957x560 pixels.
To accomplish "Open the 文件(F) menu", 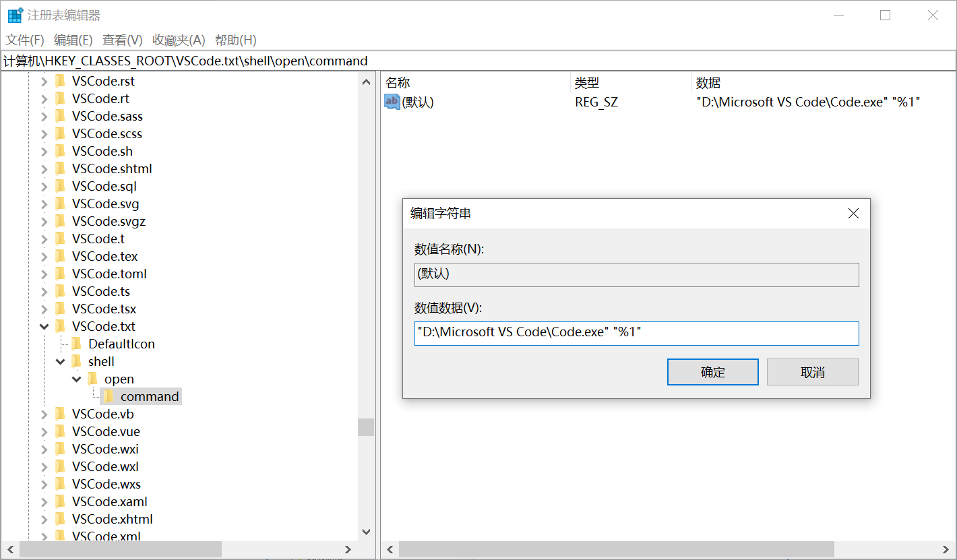I will (x=25, y=40).
